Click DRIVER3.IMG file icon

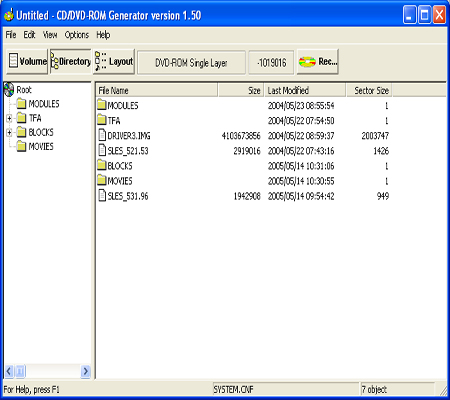click(x=102, y=135)
